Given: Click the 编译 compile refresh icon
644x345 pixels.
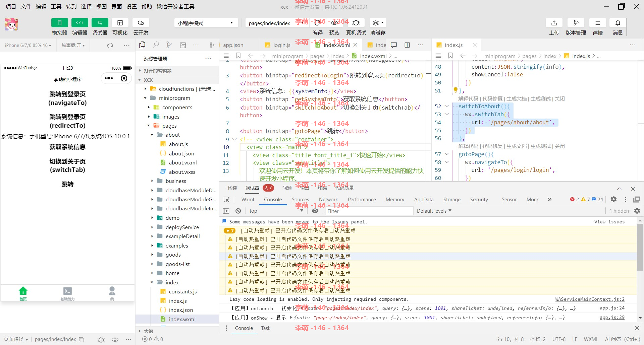Looking at the screenshot, I should pyautogui.click(x=317, y=23).
